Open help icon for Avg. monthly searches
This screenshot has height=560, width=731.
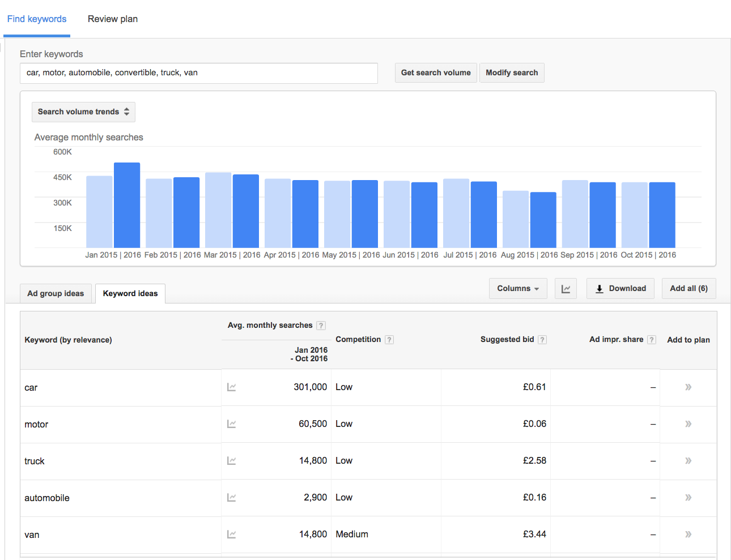[x=321, y=326]
